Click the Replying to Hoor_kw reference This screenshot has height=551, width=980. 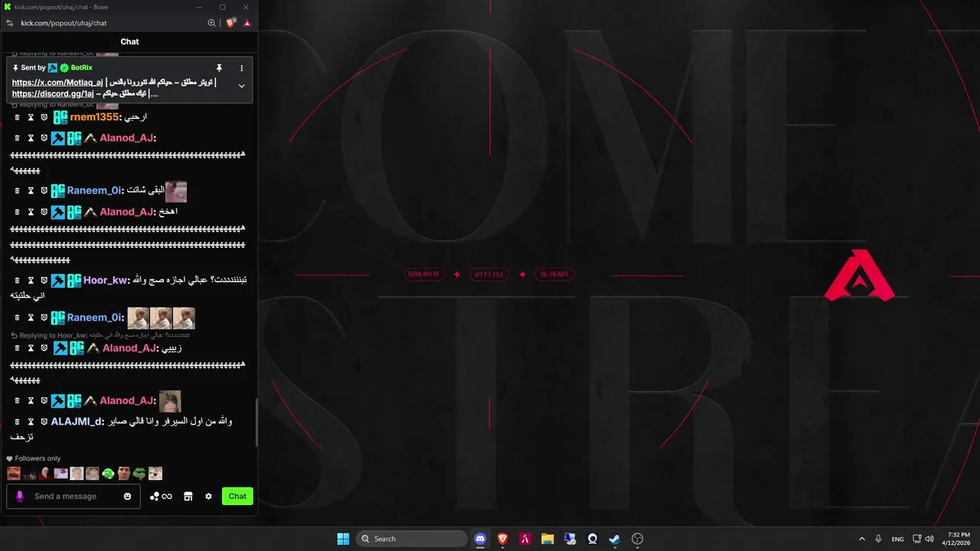[100, 336]
